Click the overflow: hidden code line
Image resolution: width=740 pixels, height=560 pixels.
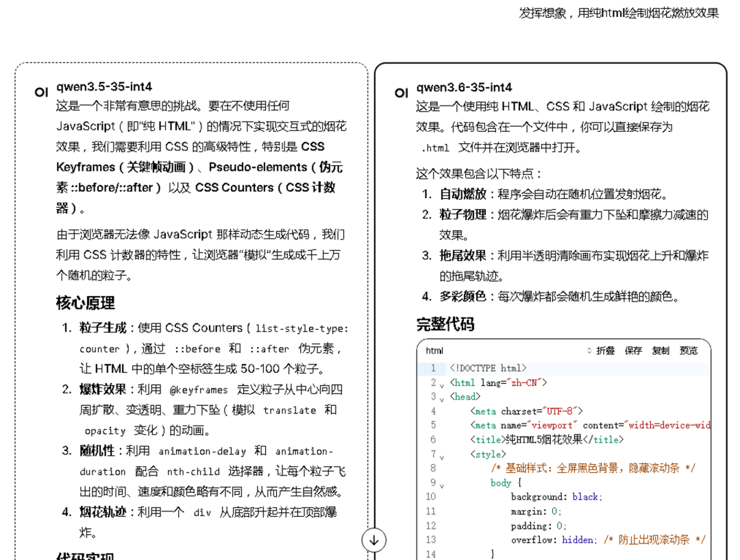click(608, 539)
